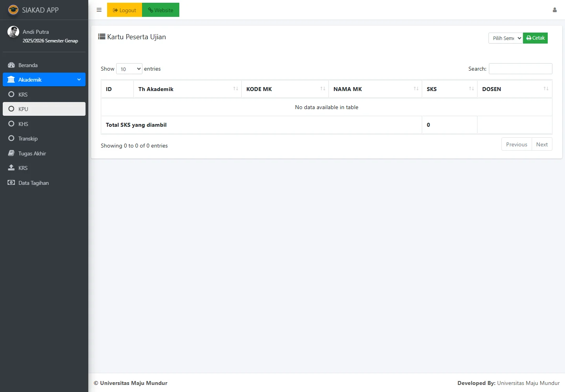Image resolution: width=565 pixels, height=392 pixels.
Task: Focus the table Search input field
Action: (520, 69)
